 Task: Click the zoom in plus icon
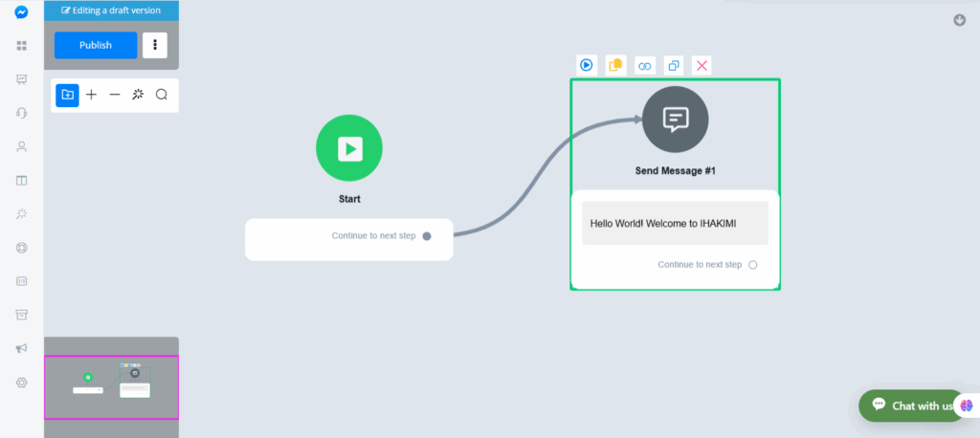click(x=91, y=95)
